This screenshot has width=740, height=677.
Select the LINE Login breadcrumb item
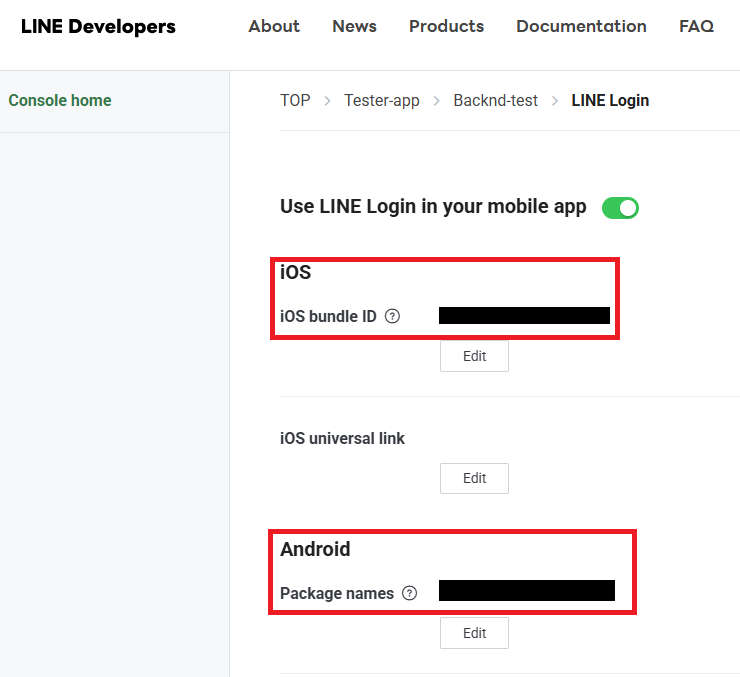pyautogui.click(x=610, y=101)
